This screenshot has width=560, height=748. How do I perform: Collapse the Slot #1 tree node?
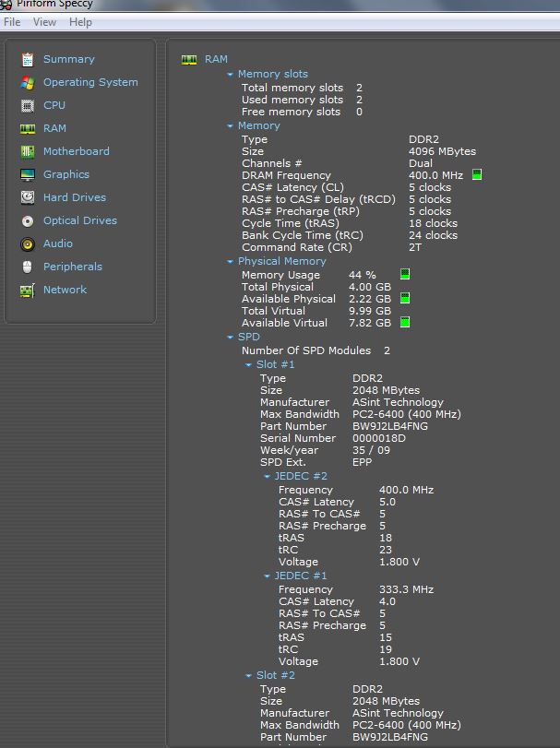tap(248, 365)
